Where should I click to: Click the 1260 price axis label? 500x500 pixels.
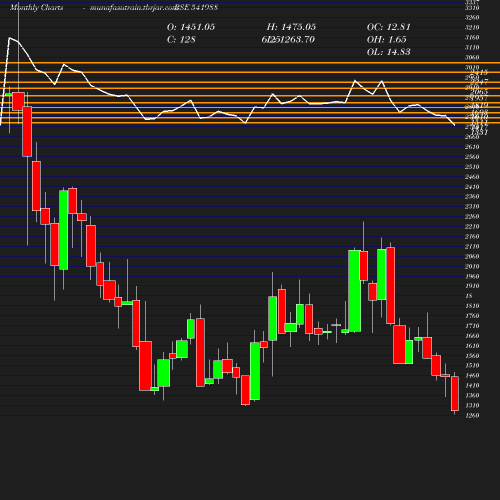click(472, 415)
